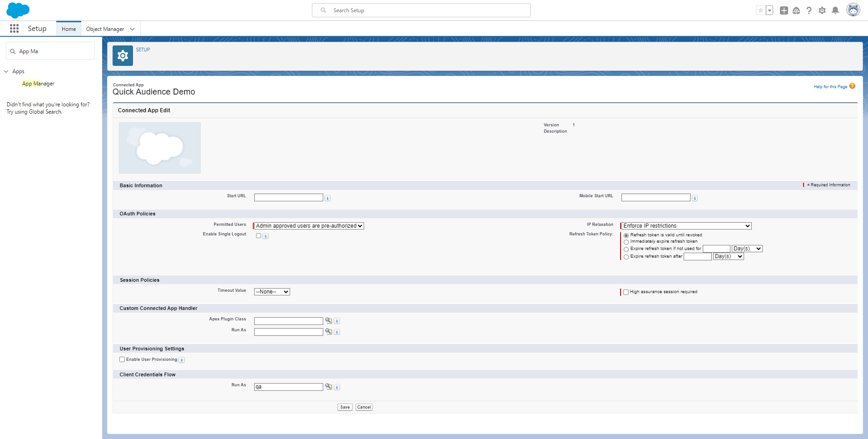Click the connected app cloud logo image

click(160, 148)
